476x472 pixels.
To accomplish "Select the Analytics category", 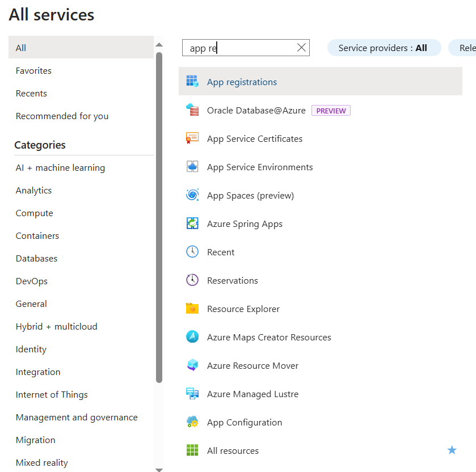I will (x=33, y=191).
